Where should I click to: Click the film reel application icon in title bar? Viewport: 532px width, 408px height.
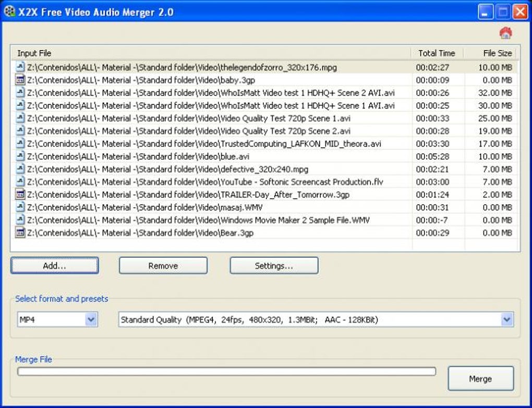9,11
